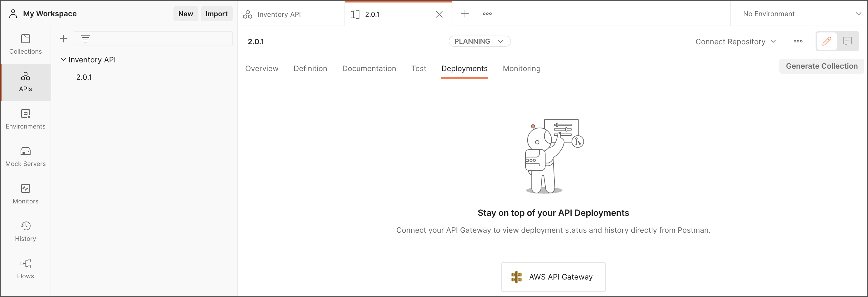Select the Deployments tab
Image resolution: width=868 pixels, height=297 pixels.
pyautogui.click(x=464, y=68)
